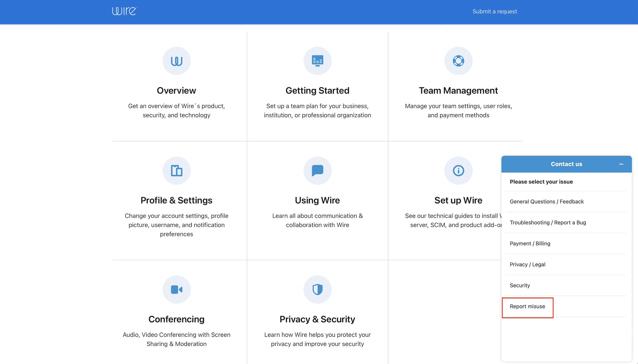
Task: Pick Payment / Billing from the issue list
Action: click(530, 243)
